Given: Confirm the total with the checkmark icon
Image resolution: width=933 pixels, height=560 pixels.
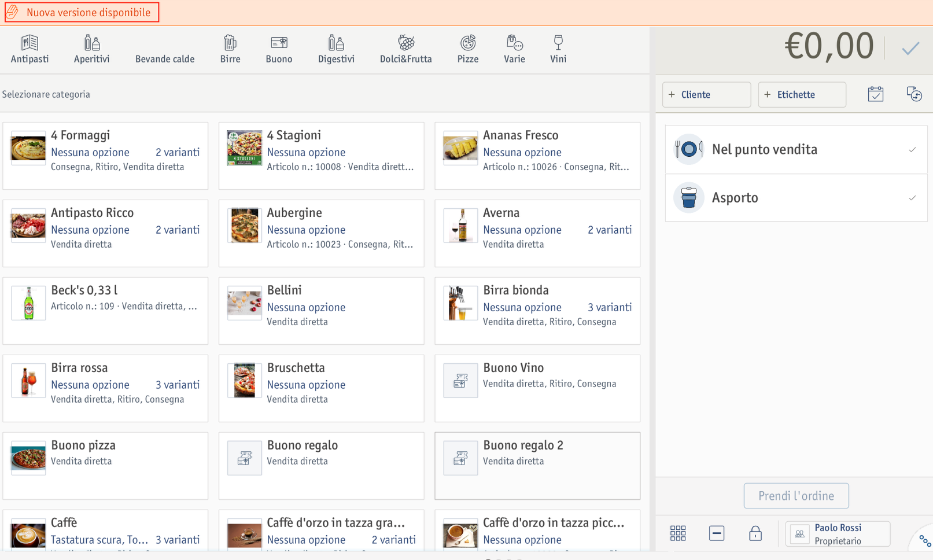Looking at the screenshot, I should coord(910,48).
